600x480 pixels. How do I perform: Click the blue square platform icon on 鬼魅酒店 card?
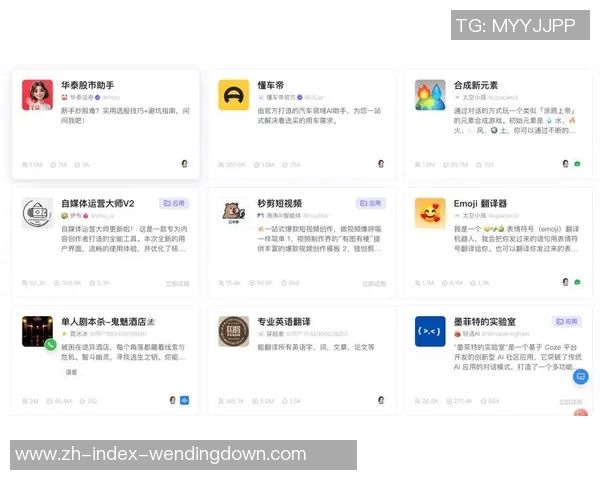click(x=184, y=400)
